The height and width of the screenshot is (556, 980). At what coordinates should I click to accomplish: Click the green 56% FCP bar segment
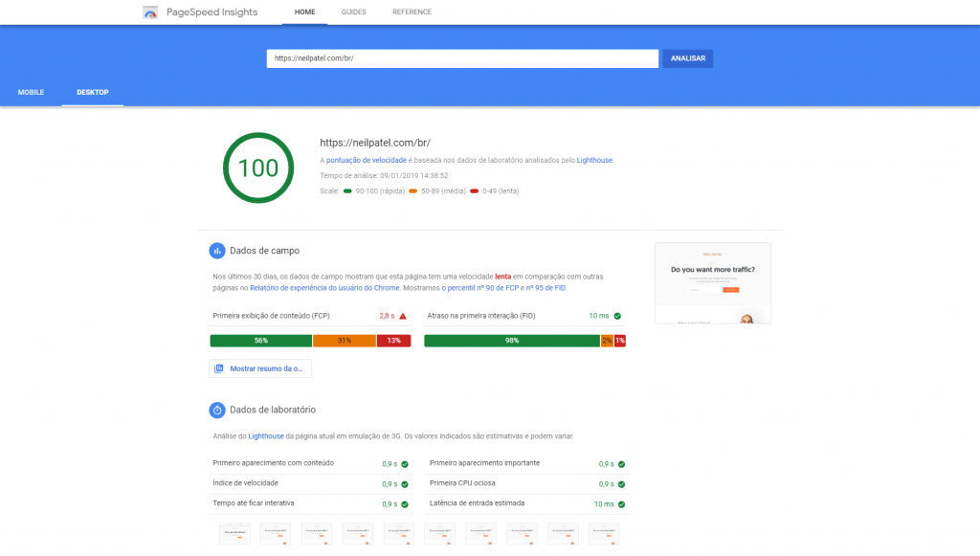(x=260, y=341)
